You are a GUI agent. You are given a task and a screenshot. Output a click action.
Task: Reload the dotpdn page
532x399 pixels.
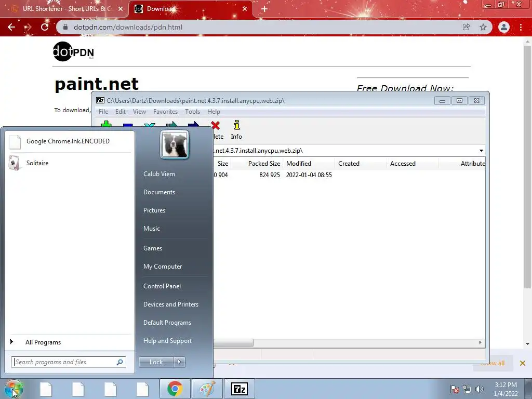click(x=45, y=27)
